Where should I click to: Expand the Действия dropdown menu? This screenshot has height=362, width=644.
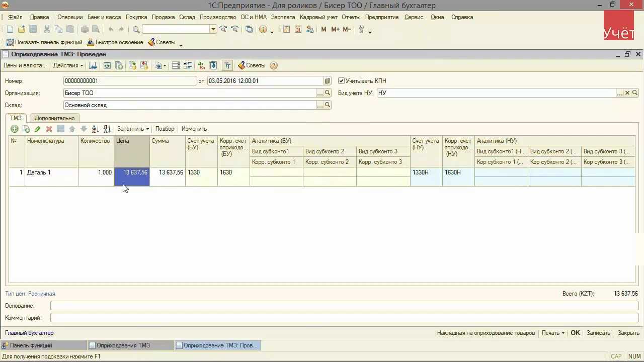pos(68,65)
